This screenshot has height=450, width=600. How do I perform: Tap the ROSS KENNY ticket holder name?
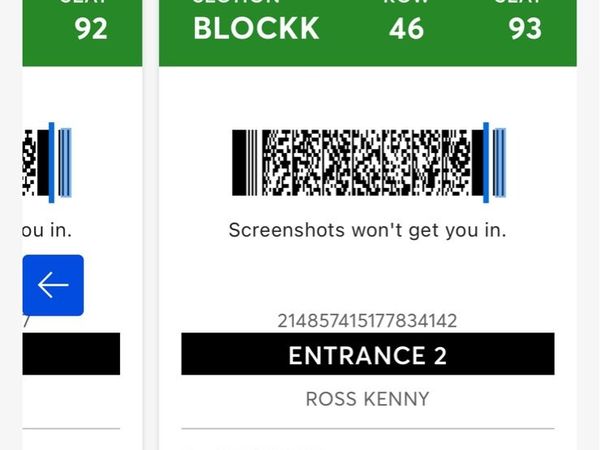coord(367,399)
